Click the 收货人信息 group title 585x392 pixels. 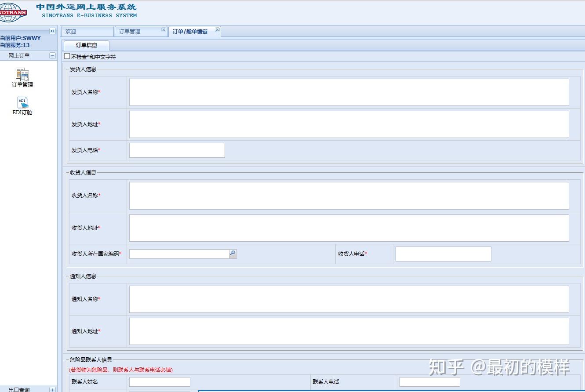[x=83, y=172]
